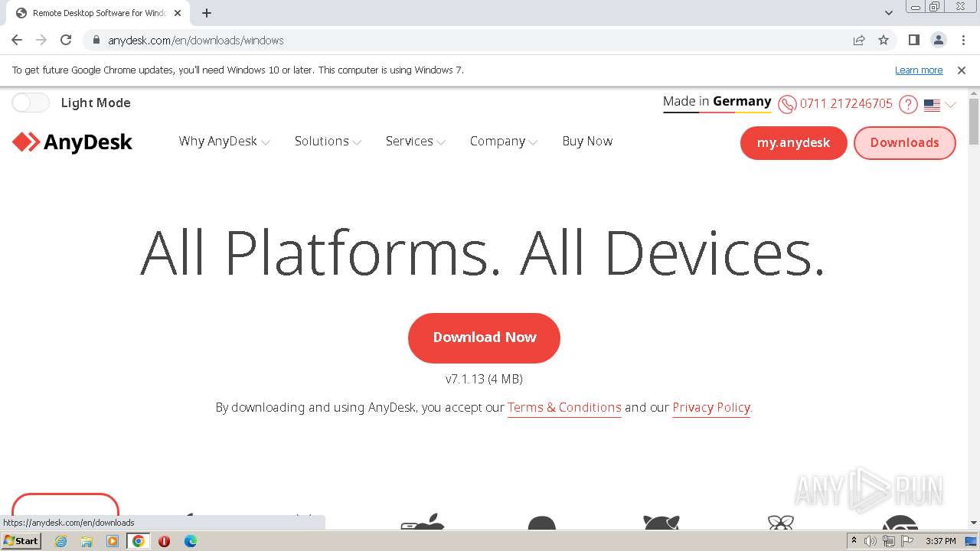Bookmark this page with the star icon
Screen dimensions: 980x551
coord(884,40)
